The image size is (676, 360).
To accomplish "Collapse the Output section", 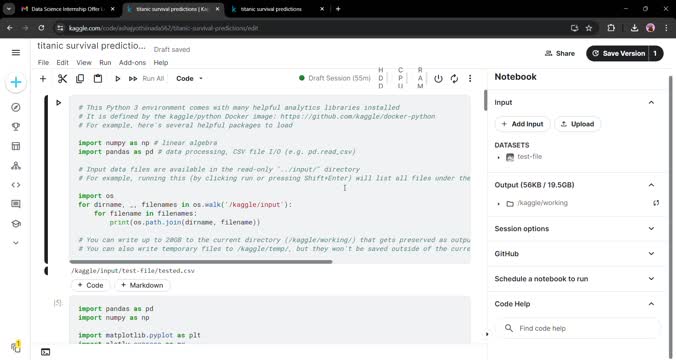I will click(x=651, y=185).
